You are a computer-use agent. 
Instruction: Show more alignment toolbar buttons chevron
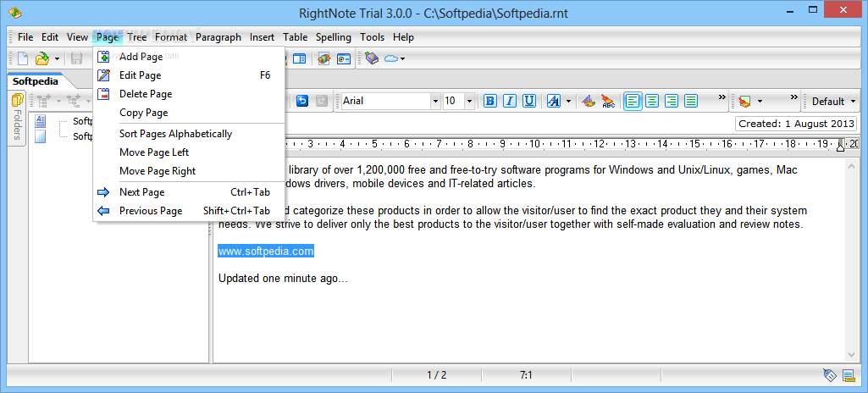(x=721, y=97)
